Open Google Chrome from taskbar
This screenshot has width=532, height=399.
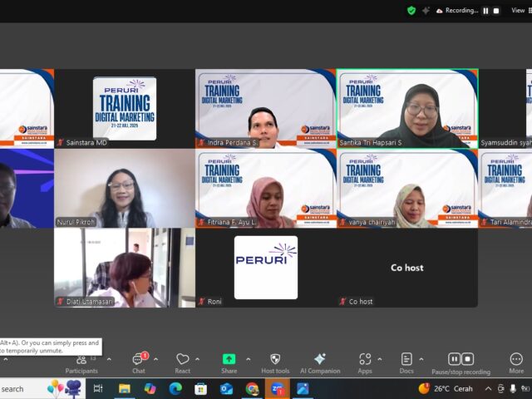pyautogui.click(x=252, y=389)
